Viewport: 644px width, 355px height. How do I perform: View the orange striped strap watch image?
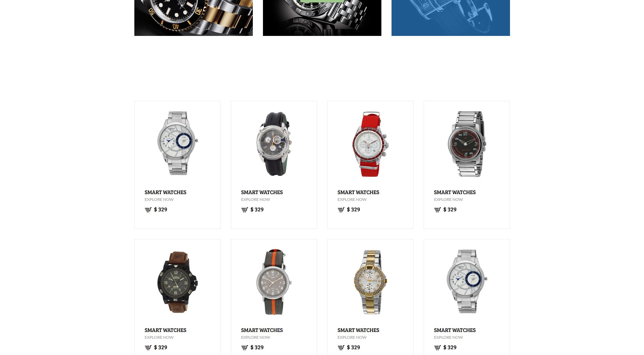pyautogui.click(x=274, y=282)
